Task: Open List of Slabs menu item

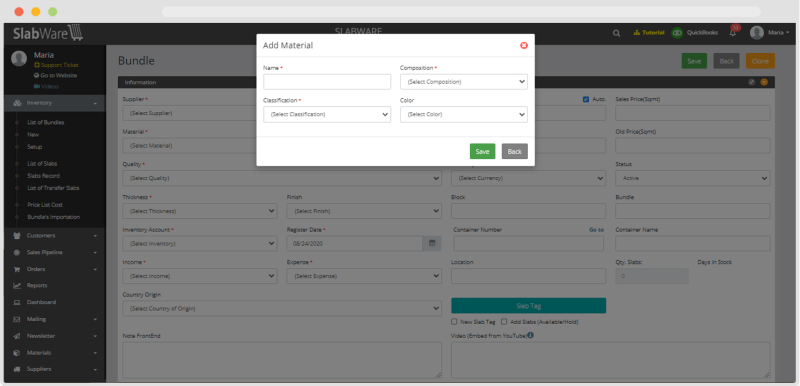Action: [42, 164]
